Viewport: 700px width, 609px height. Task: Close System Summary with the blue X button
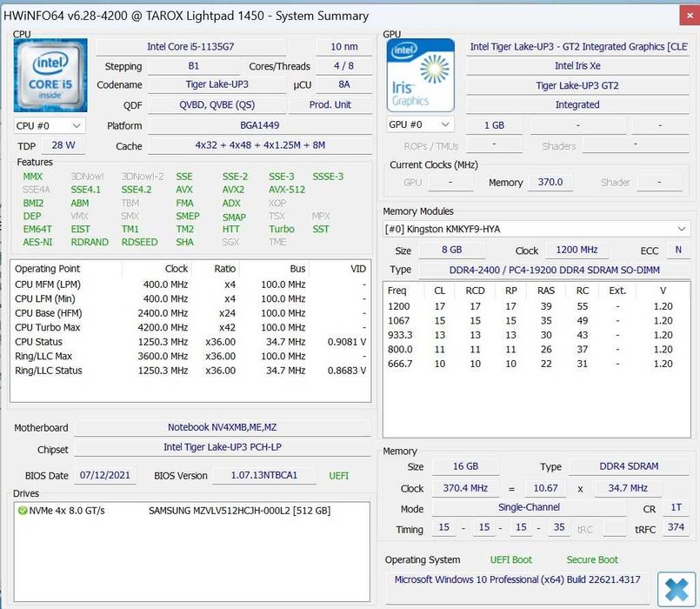pos(676,589)
